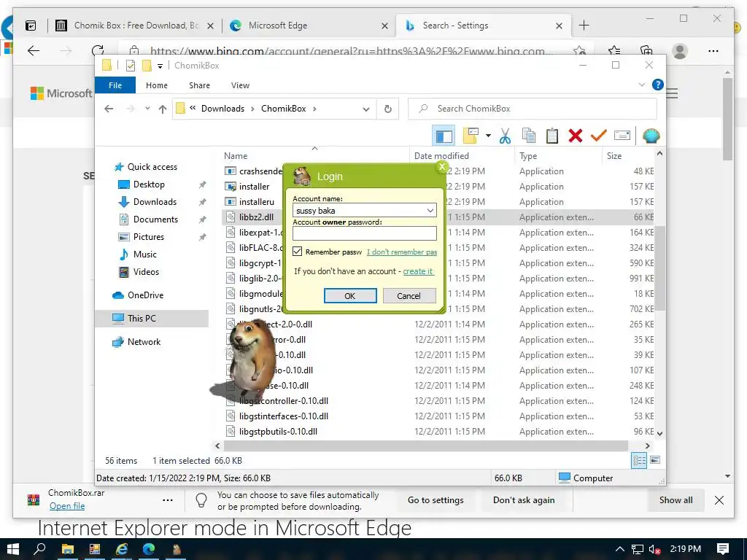747x560 pixels.
Task: Open the Account name dropdown in Login
Action: pyautogui.click(x=430, y=211)
